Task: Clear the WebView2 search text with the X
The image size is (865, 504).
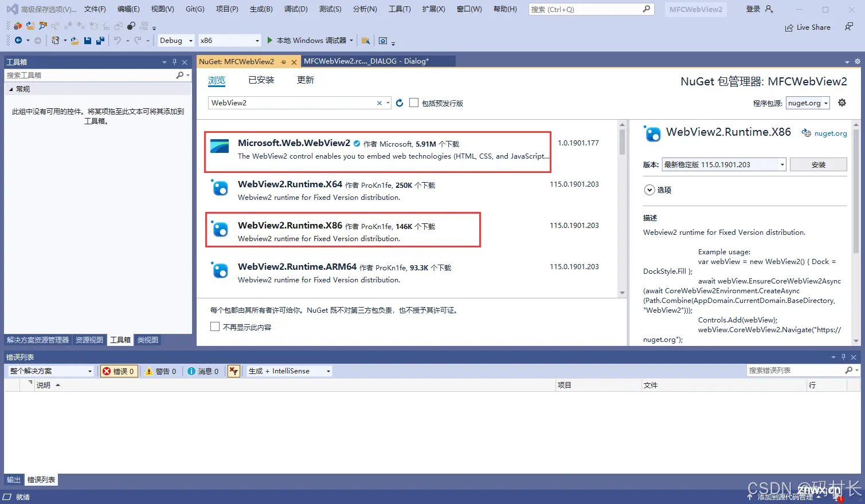Action: 379,103
